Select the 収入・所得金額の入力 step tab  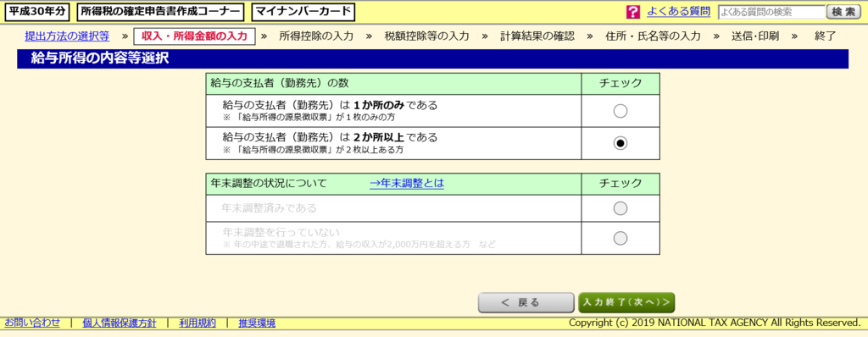coord(194,36)
